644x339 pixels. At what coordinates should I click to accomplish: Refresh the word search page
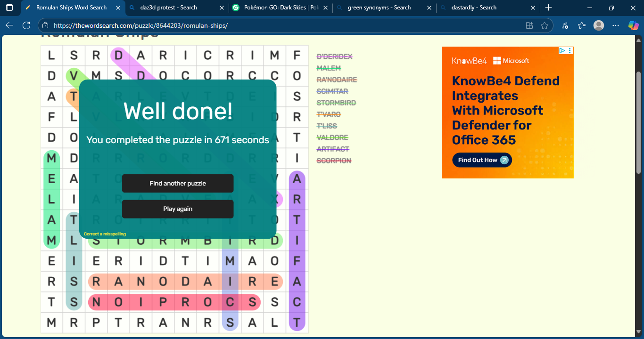point(26,25)
